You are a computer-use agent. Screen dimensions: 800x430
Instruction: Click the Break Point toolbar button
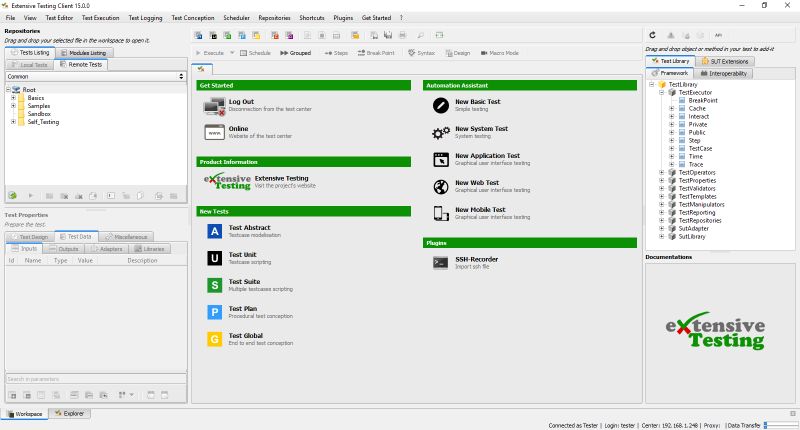click(x=376, y=53)
